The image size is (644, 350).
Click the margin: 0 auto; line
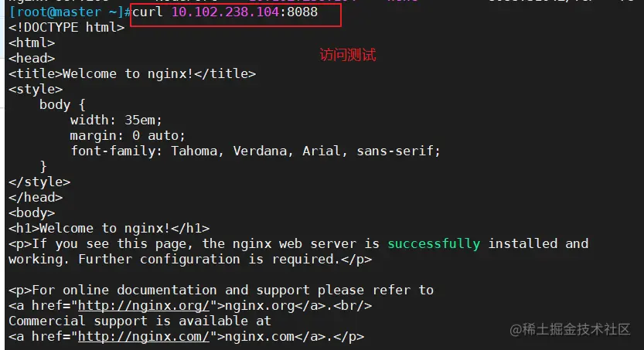(x=128, y=135)
